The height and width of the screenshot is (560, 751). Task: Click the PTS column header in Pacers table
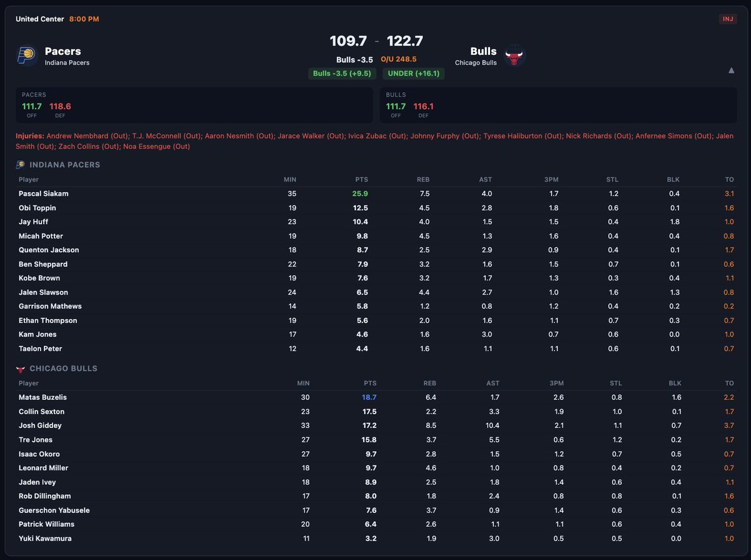(x=361, y=180)
